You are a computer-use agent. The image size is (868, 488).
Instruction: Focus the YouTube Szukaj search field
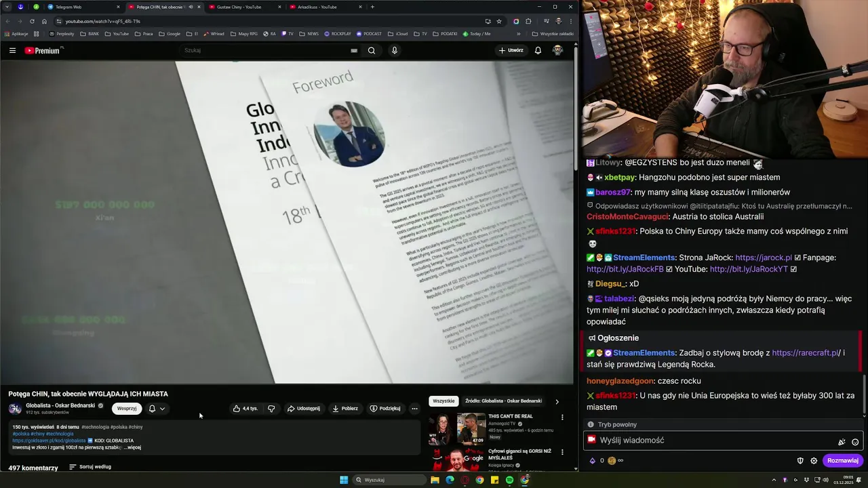click(264, 50)
